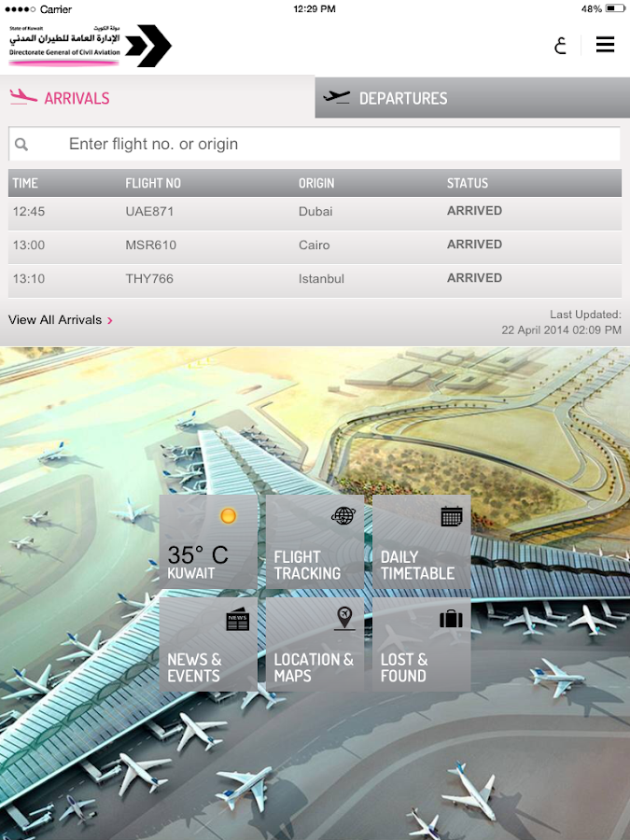The height and width of the screenshot is (840, 630).
Task: Click origin Dubai cell
Action: tap(315, 212)
